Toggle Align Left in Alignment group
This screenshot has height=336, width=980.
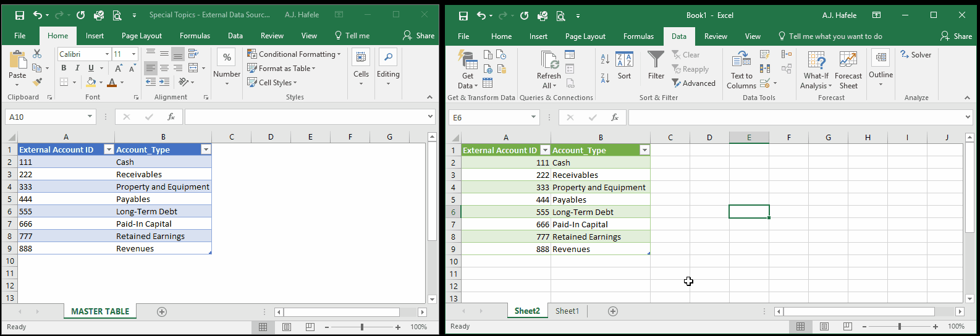tap(150, 67)
